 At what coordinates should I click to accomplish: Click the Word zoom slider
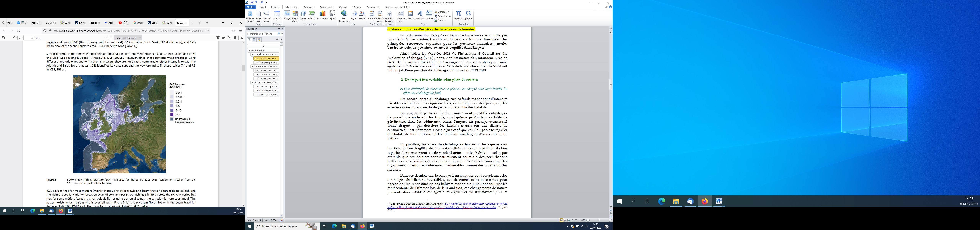599,220
